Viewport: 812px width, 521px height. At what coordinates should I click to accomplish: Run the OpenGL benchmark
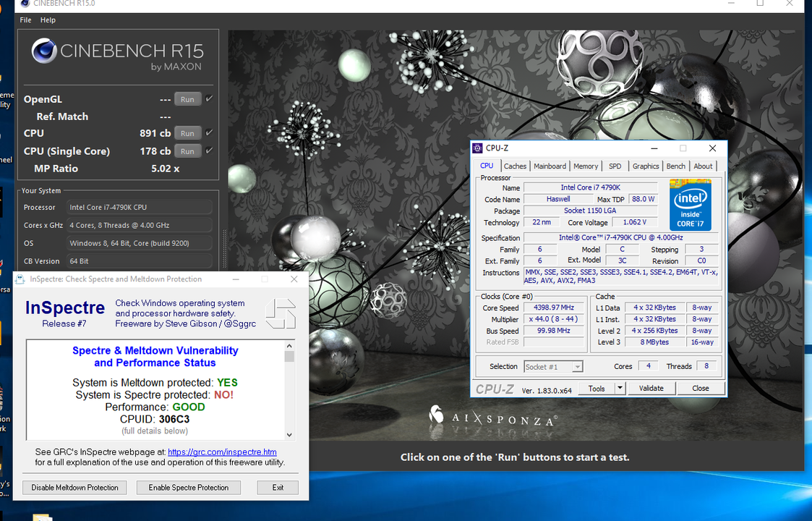(187, 100)
